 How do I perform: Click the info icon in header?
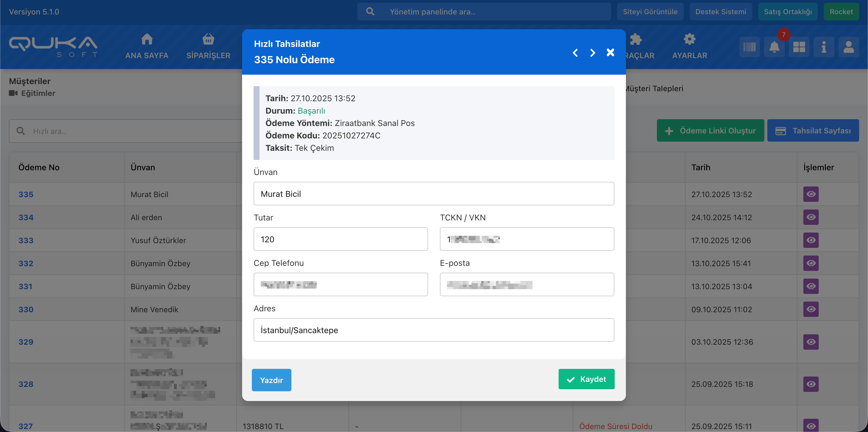coord(823,47)
